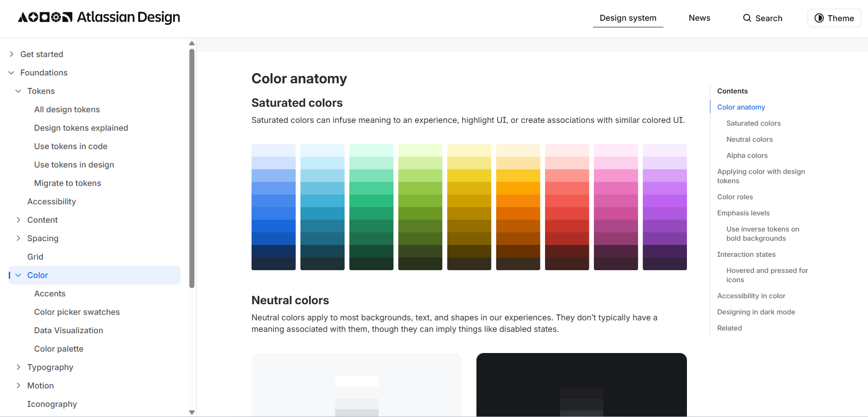
Task: Click the blue saturated color column
Action: pos(274,207)
